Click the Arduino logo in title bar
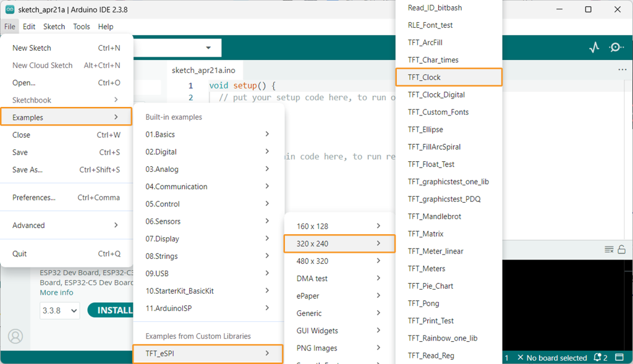The width and height of the screenshot is (633, 364). 10,9
